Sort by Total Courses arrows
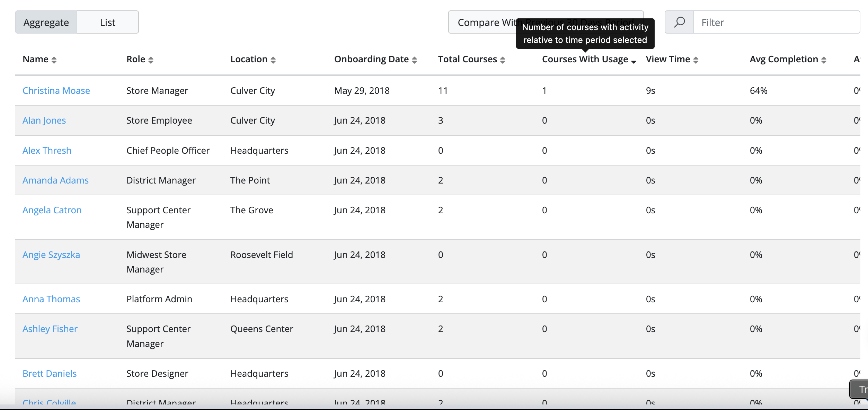The image size is (868, 410). (x=503, y=60)
